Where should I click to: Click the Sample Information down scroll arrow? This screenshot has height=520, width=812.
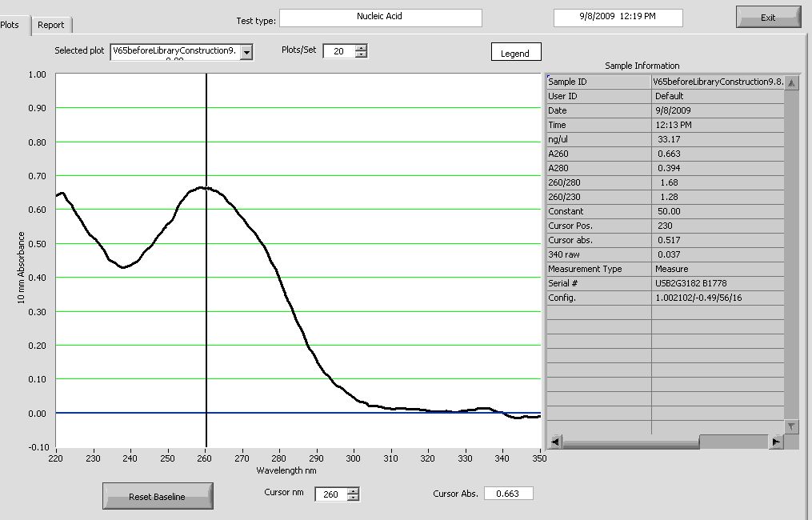pyautogui.click(x=791, y=426)
